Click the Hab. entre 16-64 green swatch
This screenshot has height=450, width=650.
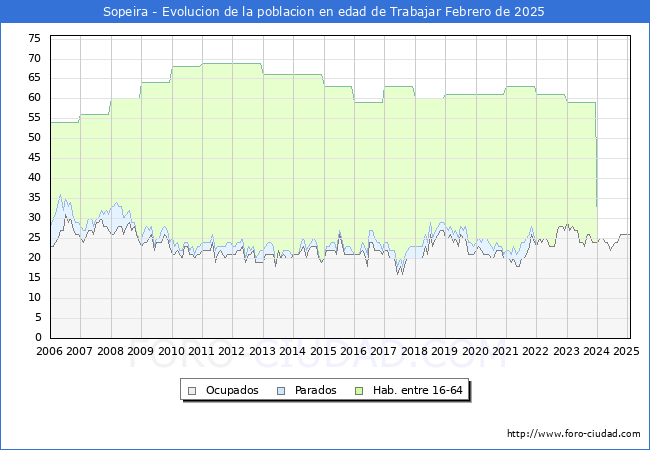pos(359,391)
